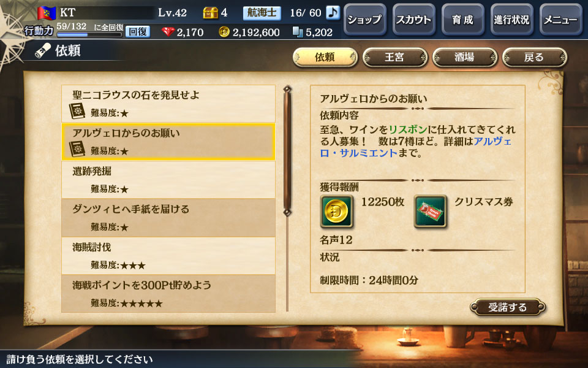Viewport: 588px width, 368px height.
Task: Click the player nation flag icon
Action: 47,13
